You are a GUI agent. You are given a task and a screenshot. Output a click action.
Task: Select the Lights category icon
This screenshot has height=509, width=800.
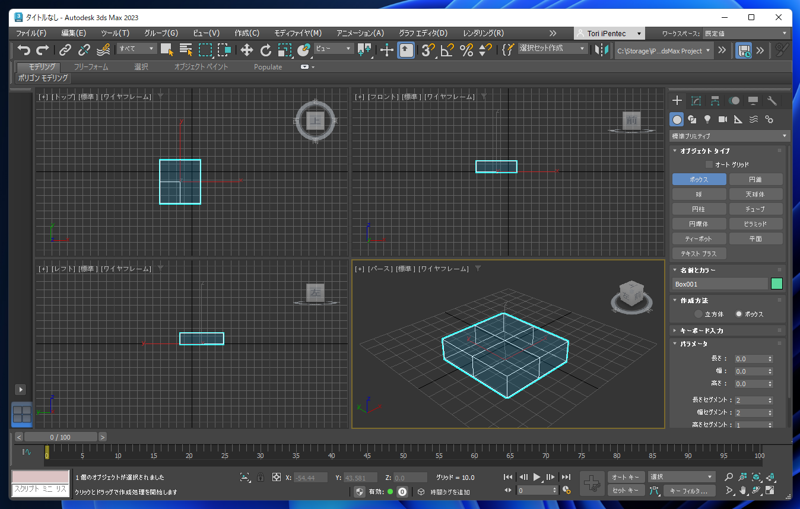[707, 119]
